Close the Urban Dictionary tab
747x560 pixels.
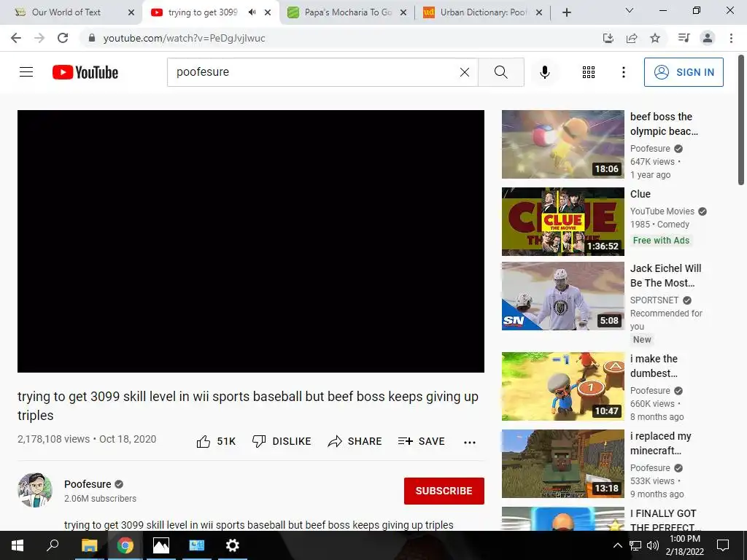tap(539, 13)
